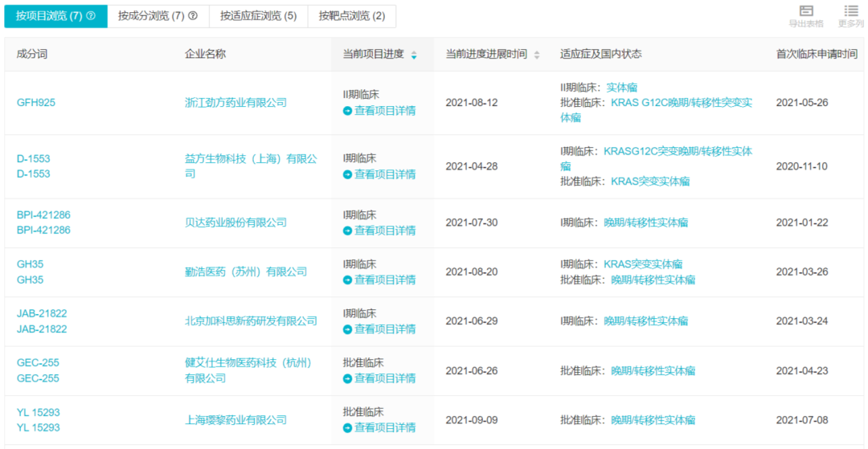
Task: Switch to 按靶点浏览 tab
Action: [351, 16]
